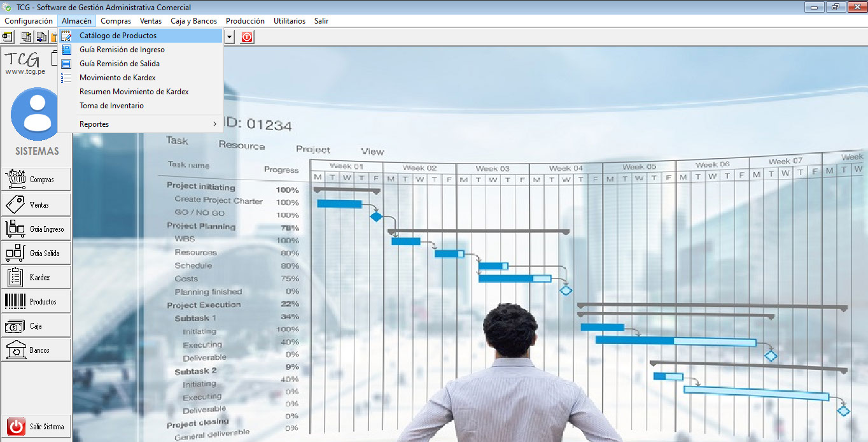Click the Kardex clipboard sidebar button
Viewport: 868px width, 442px height.
(36, 277)
